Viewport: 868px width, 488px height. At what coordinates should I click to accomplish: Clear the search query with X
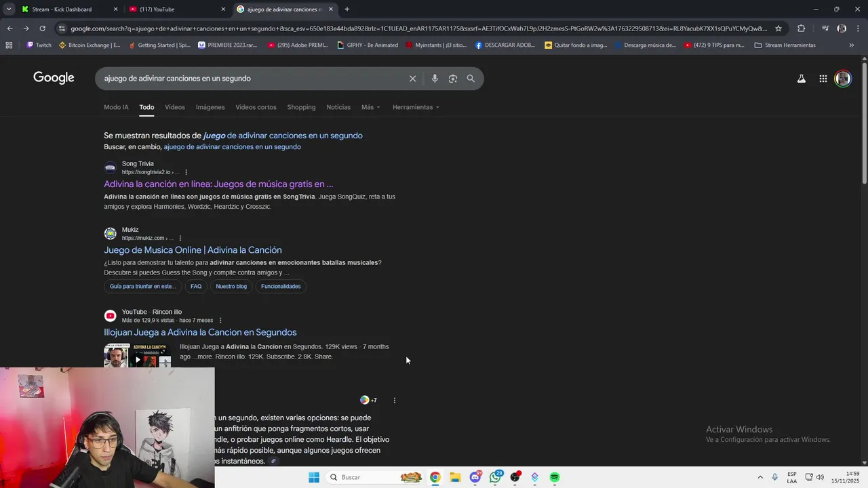[412, 79]
